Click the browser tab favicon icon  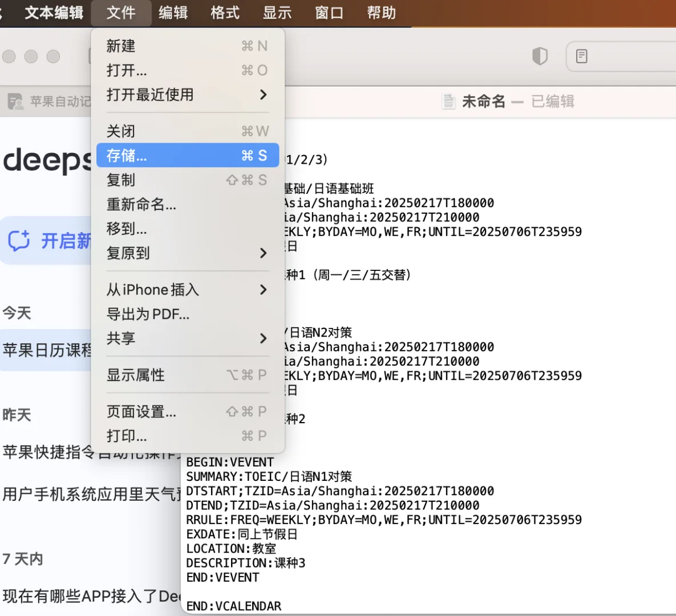tap(15, 102)
